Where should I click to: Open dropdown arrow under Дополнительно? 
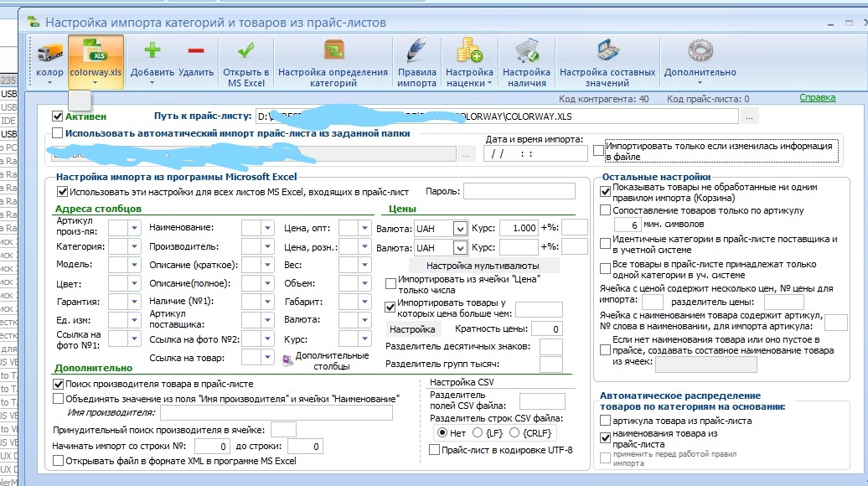coord(700,83)
